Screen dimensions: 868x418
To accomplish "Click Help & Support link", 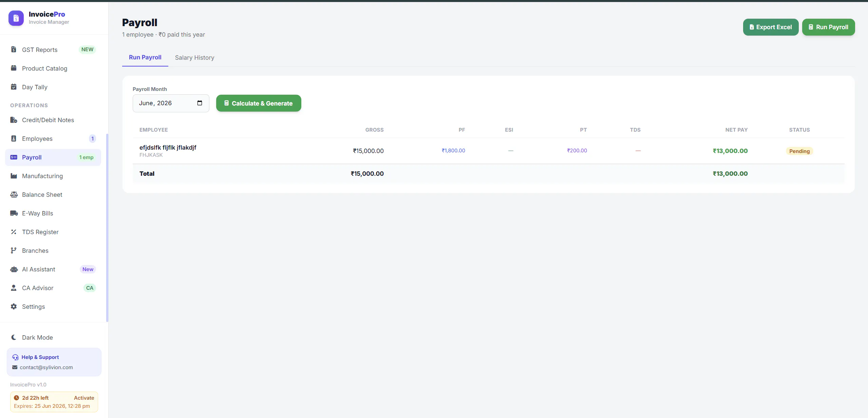I will pyautogui.click(x=40, y=357).
